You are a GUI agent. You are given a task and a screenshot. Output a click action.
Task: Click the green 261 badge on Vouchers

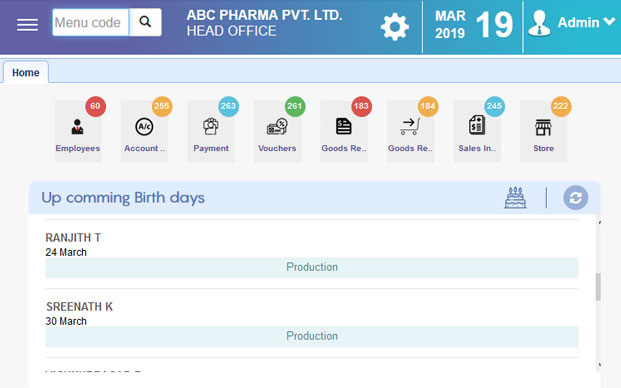click(295, 106)
